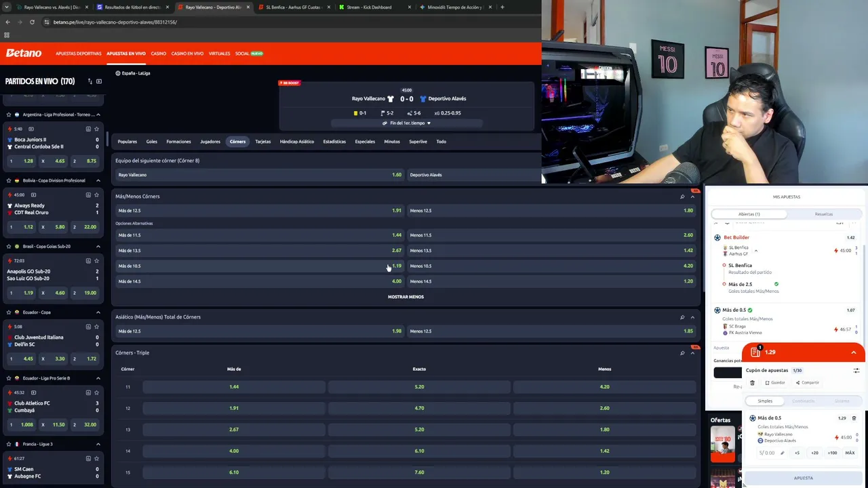Collapse the Más/Menos Córners market

tap(692, 197)
